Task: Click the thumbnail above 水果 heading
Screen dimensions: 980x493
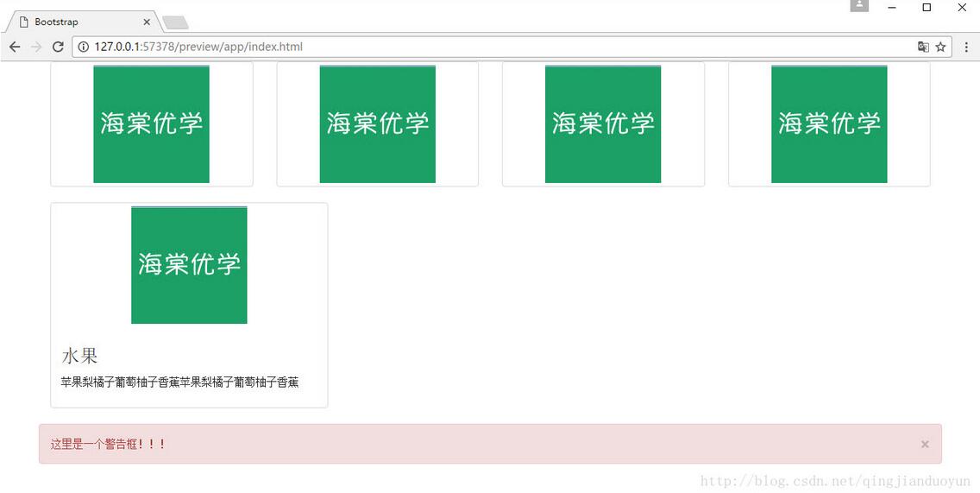Action: coord(190,265)
